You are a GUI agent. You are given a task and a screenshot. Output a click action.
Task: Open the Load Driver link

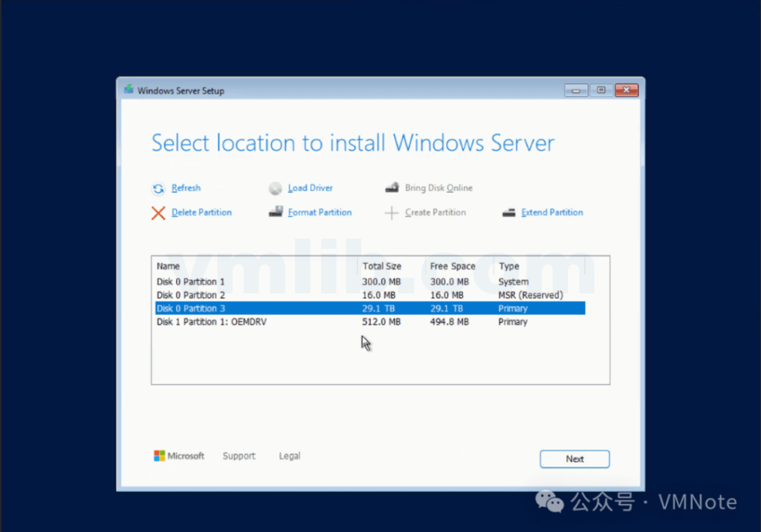tap(311, 189)
